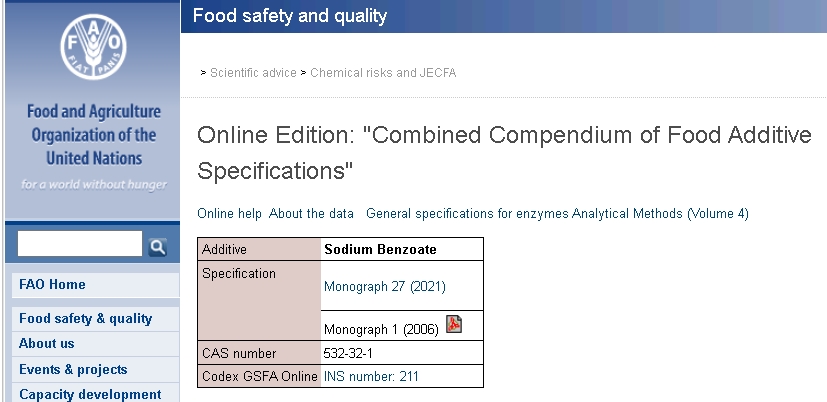Open Monograph 27 (2021) specification
This screenshot has height=402, width=827.
(x=385, y=286)
